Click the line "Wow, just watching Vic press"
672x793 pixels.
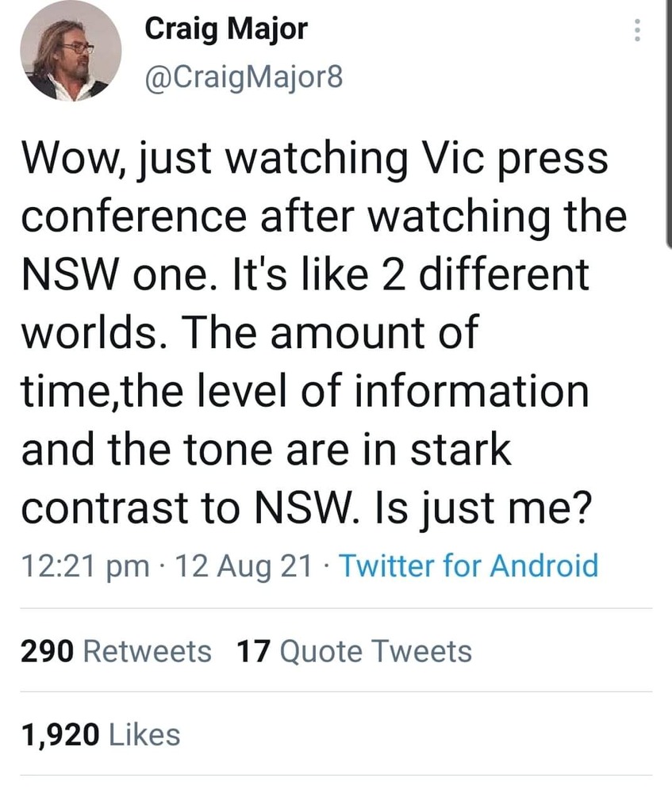314,159
